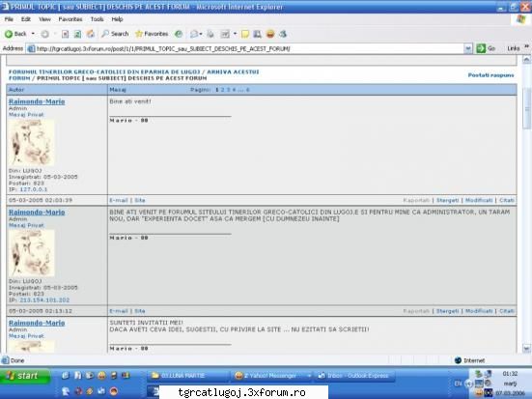Click the Forward navigation arrow

(44, 34)
